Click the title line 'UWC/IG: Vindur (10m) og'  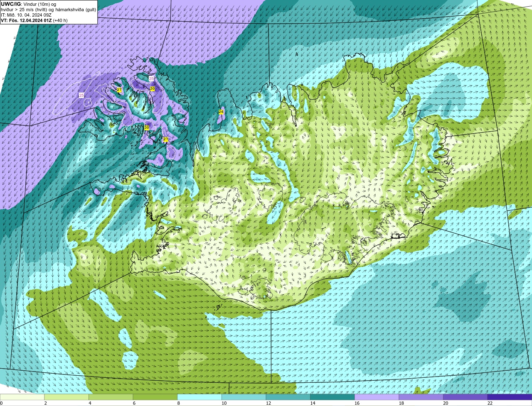[28, 4]
